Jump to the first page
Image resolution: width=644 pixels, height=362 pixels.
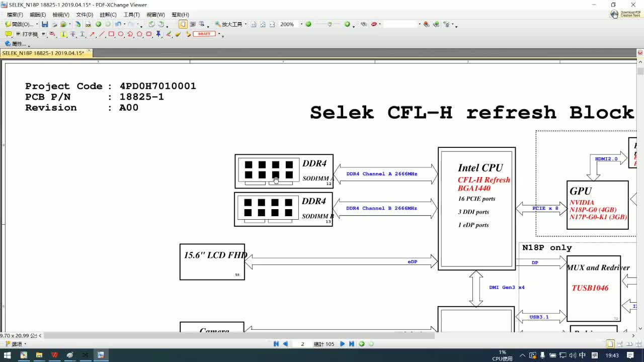(x=276, y=344)
